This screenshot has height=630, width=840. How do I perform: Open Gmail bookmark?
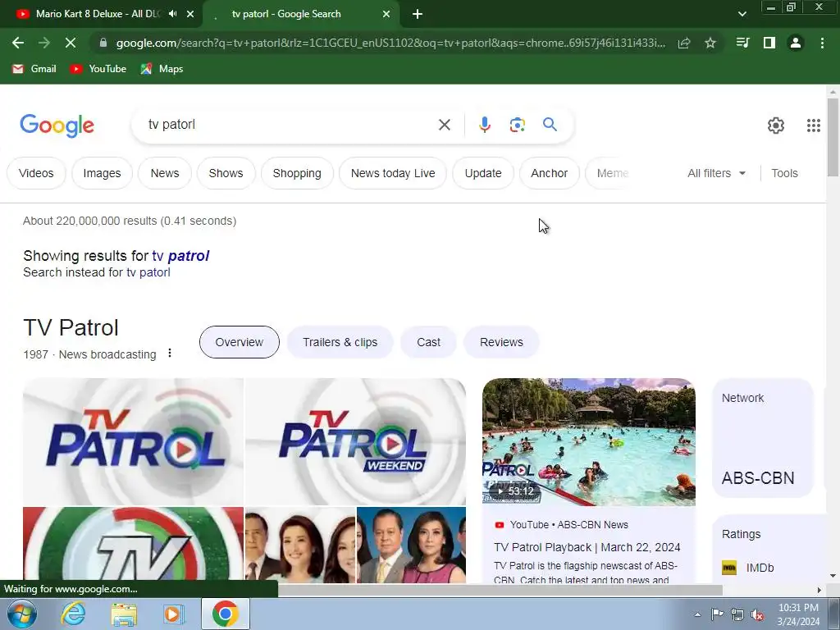[34, 69]
